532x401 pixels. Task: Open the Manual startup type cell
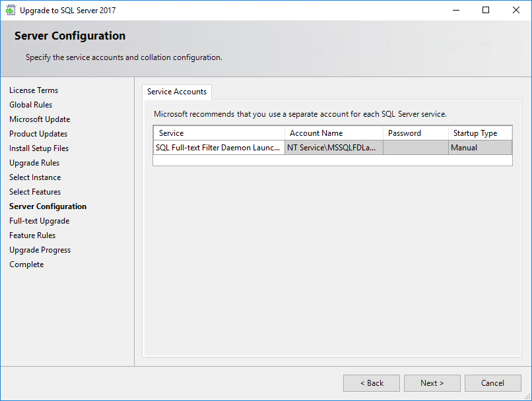tap(480, 148)
